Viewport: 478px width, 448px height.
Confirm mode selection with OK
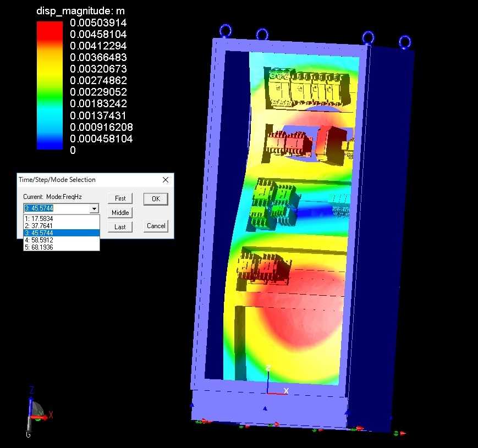click(x=156, y=199)
